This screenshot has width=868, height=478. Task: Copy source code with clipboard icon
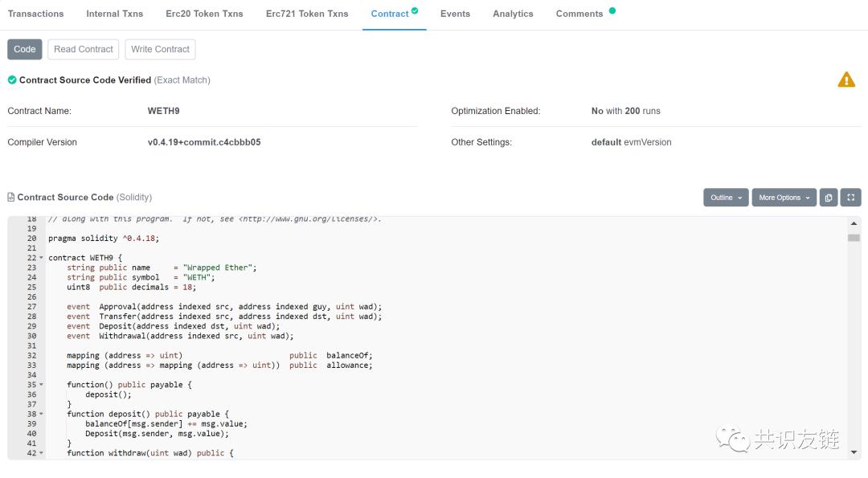click(829, 198)
